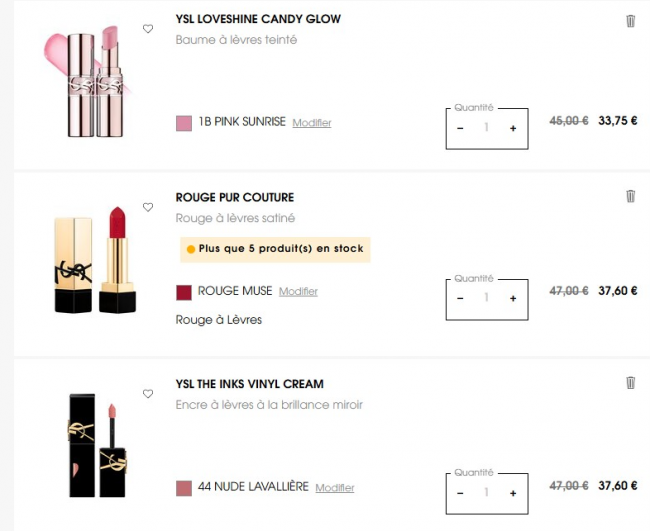The height and width of the screenshot is (531, 650).
Task: Open YSL The Inks Vinyl Cream title
Action: pyautogui.click(x=249, y=384)
